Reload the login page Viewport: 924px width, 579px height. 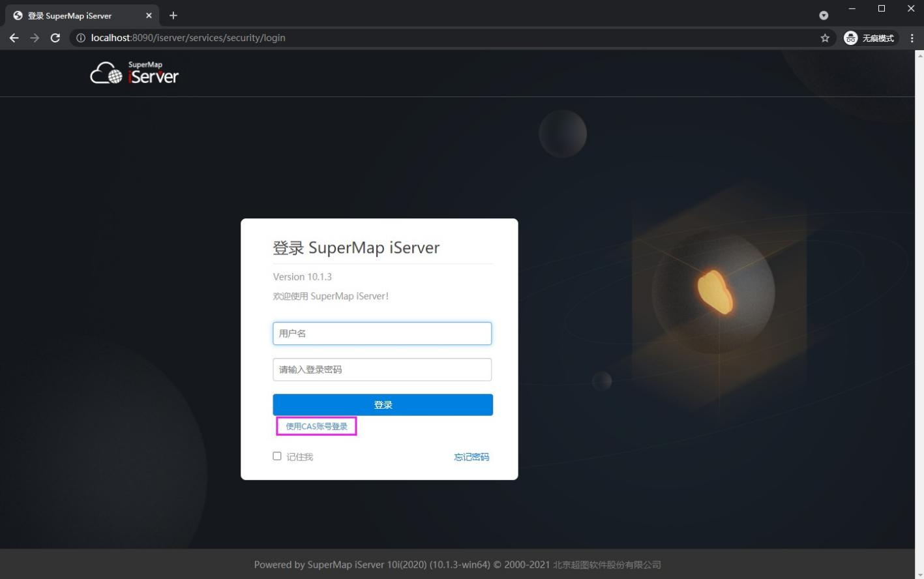(x=55, y=38)
